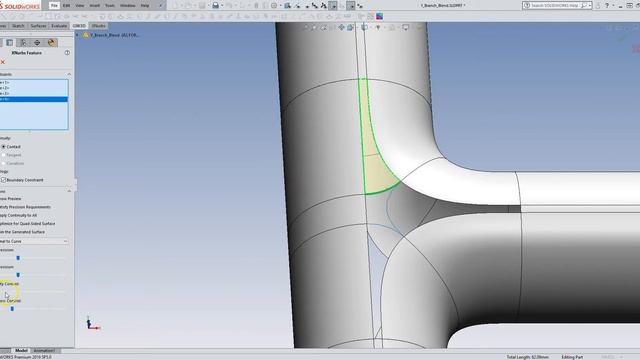640x360 pixels.
Task: Click the Help question mark icon in title bar
Action: coord(607,5)
